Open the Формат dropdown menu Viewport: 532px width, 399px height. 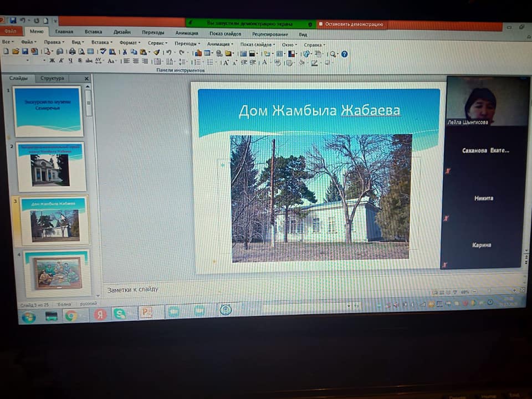(x=129, y=43)
